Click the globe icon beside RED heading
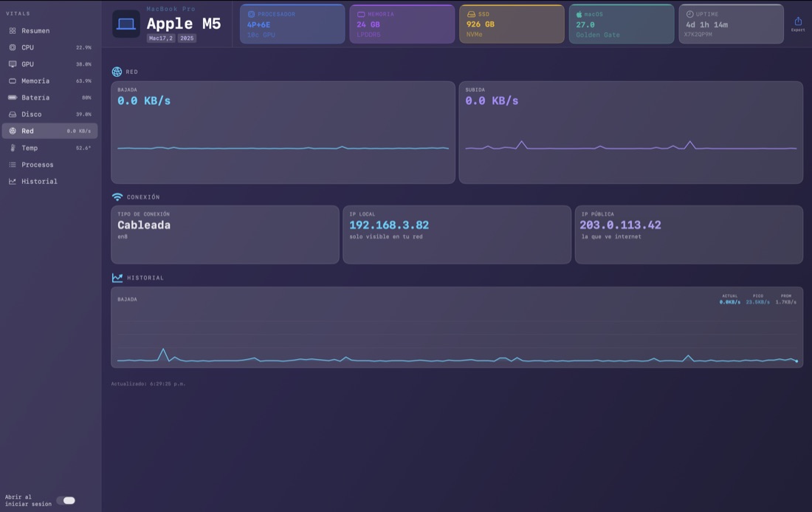The height and width of the screenshot is (512, 812). coord(117,72)
